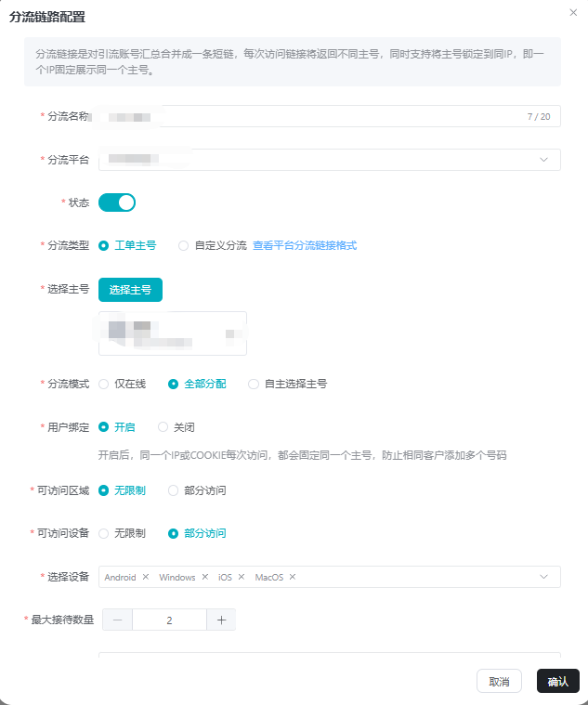Screen dimensions: 588x705
Task: Choose 仅在线 分流模式 option
Action: (x=104, y=384)
